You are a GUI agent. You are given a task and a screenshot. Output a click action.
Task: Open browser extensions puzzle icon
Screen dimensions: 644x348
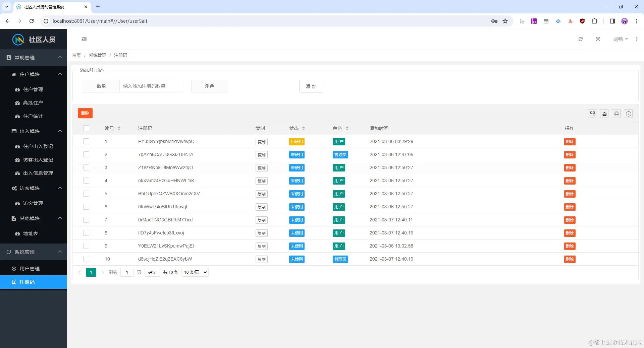[594, 21]
